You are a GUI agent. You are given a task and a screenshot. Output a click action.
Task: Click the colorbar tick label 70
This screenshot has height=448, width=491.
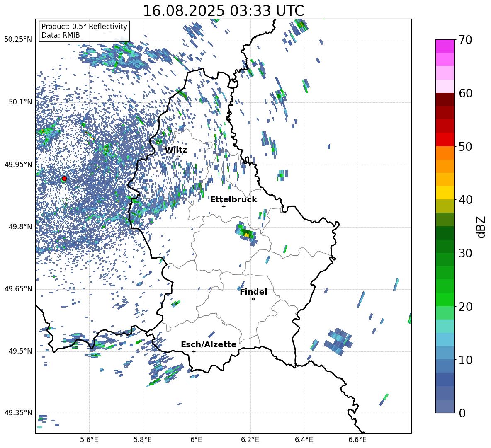coord(465,40)
